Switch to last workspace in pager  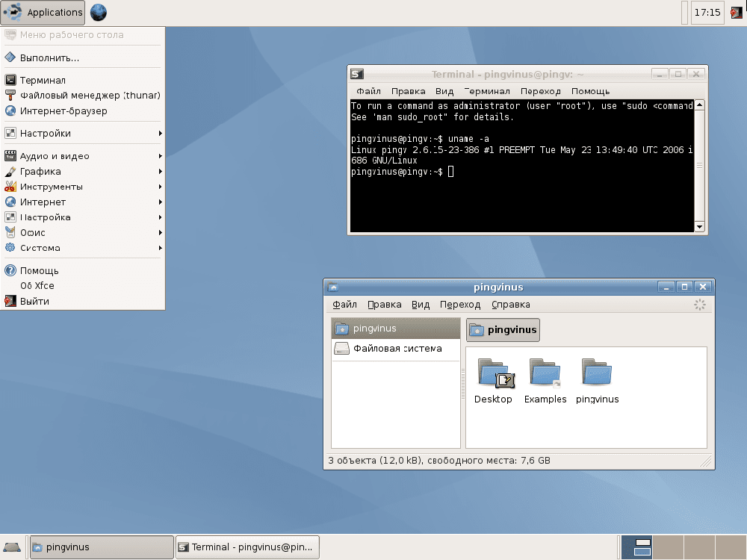click(x=731, y=547)
